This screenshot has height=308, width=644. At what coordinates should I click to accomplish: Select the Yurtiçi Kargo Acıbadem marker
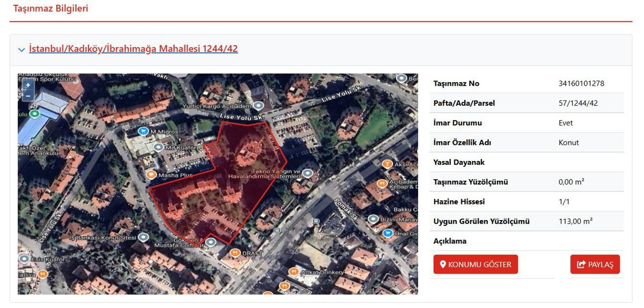(x=259, y=106)
